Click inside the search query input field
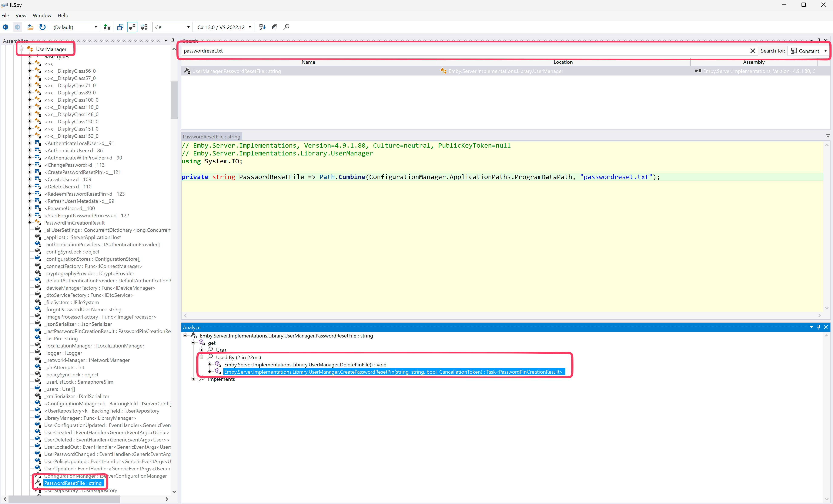 pyautogui.click(x=406, y=51)
